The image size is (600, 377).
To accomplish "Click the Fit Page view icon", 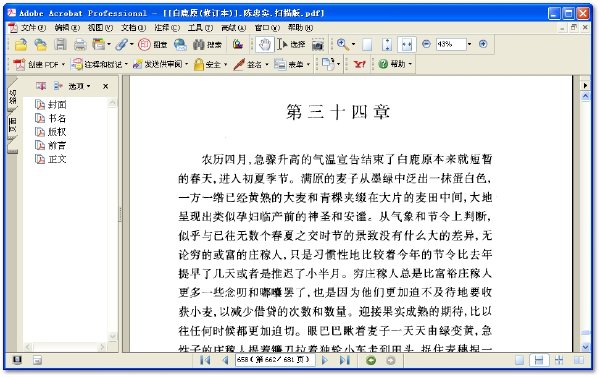I will [387, 45].
